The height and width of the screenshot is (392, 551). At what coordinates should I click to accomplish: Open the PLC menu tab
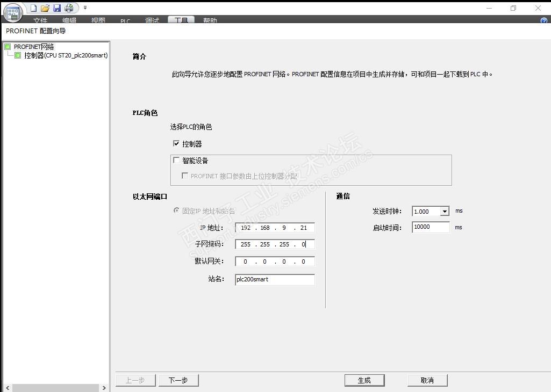tap(125, 20)
